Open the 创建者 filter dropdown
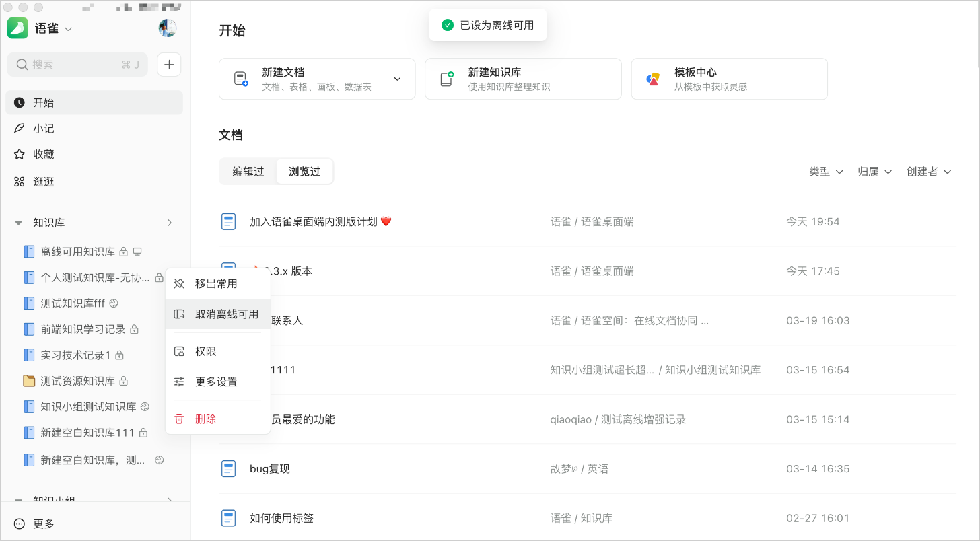 pyautogui.click(x=929, y=172)
